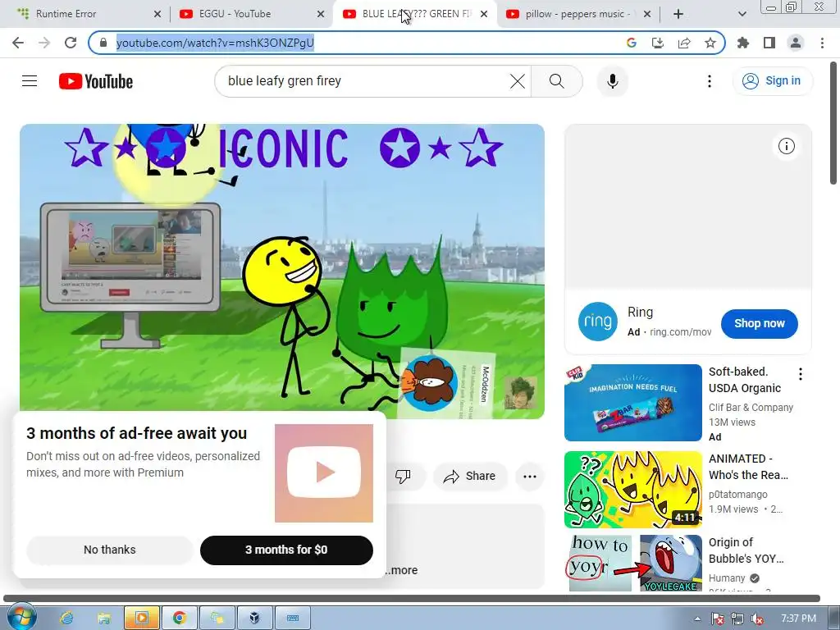The width and height of the screenshot is (840, 630).
Task: Open the ad info icon
Action: 787,146
